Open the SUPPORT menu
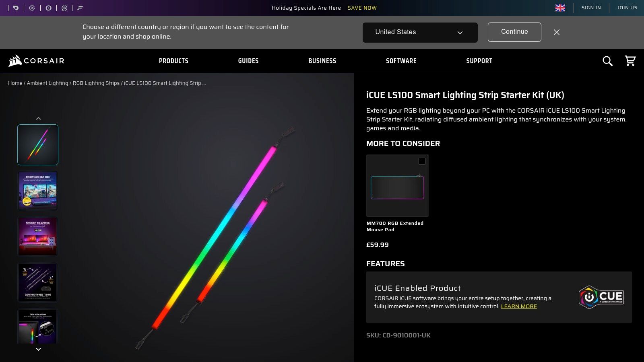Screen dimensions: 644x362 point(479,61)
